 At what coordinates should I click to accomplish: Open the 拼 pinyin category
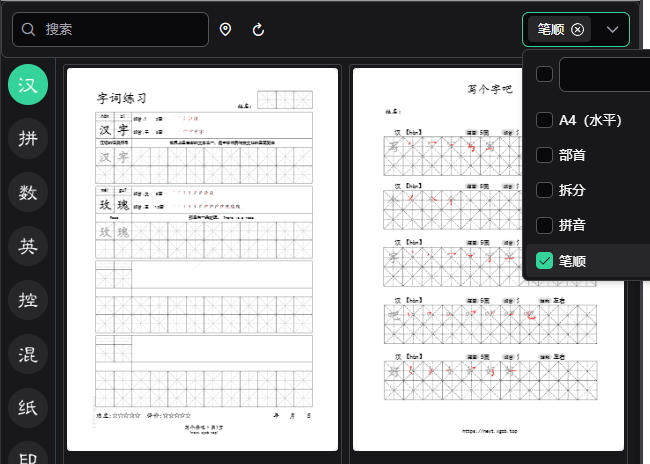(28, 139)
